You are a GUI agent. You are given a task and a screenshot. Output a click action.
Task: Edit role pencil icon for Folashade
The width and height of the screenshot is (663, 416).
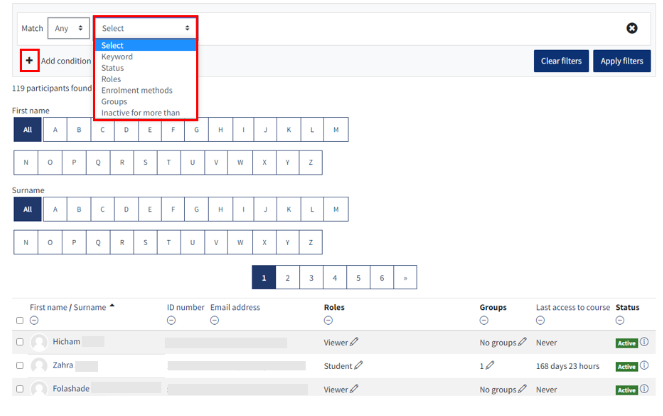click(354, 389)
